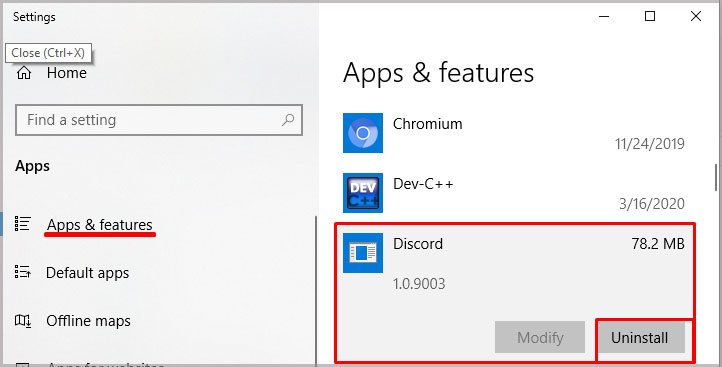Viewport: 722px width, 367px height.
Task: Maximize the Settings window
Action: 650,17
